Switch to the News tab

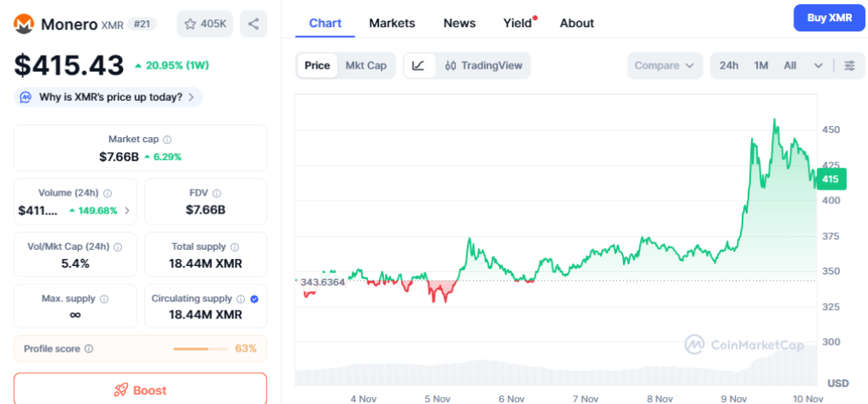click(459, 23)
